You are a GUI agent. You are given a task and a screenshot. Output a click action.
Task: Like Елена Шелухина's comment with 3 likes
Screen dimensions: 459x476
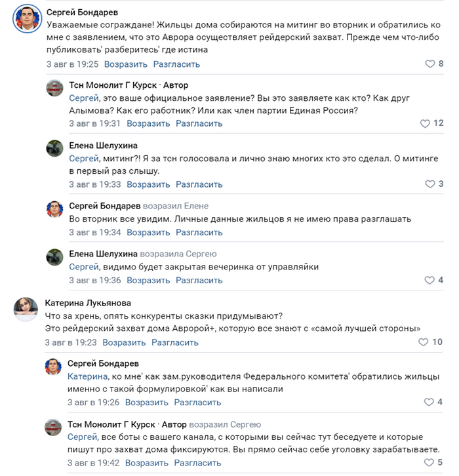coord(430,184)
